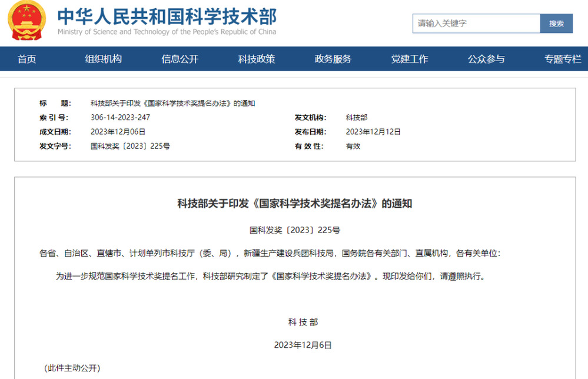This screenshot has width=588, height=379.
Task: Open the 科技政策 navigation item
Action: pos(257,59)
